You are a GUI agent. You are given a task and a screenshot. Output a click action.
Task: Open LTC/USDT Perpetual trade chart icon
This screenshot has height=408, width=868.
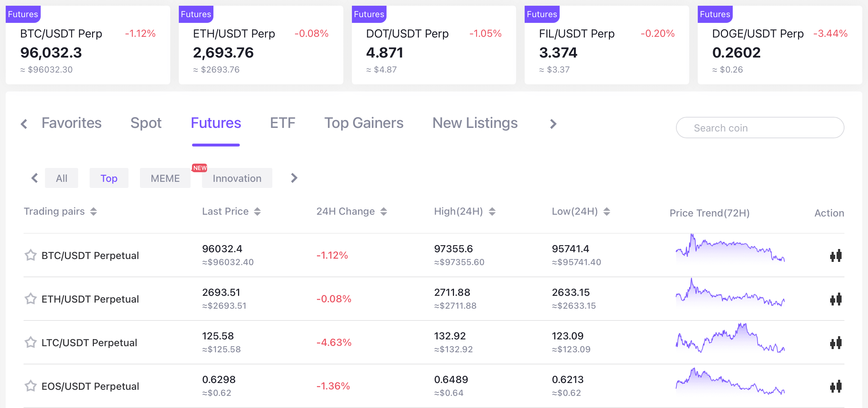coord(836,343)
